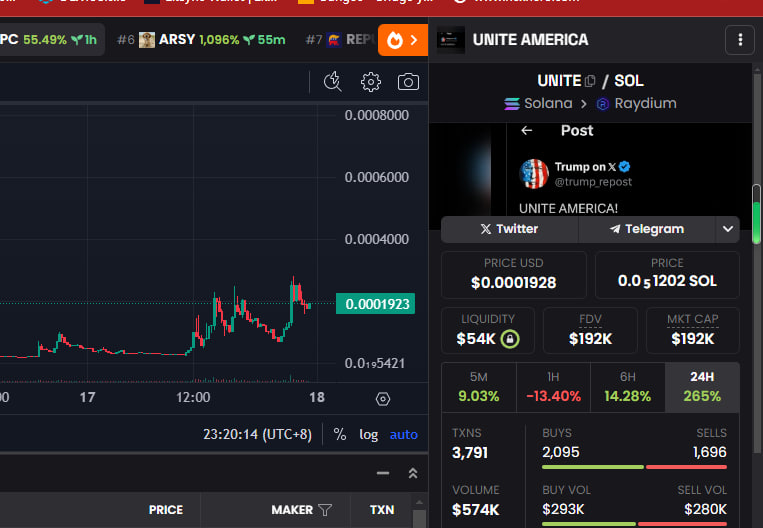The width and height of the screenshot is (763, 528).
Task: Copy the UNITE token address icon
Action: tap(590, 81)
